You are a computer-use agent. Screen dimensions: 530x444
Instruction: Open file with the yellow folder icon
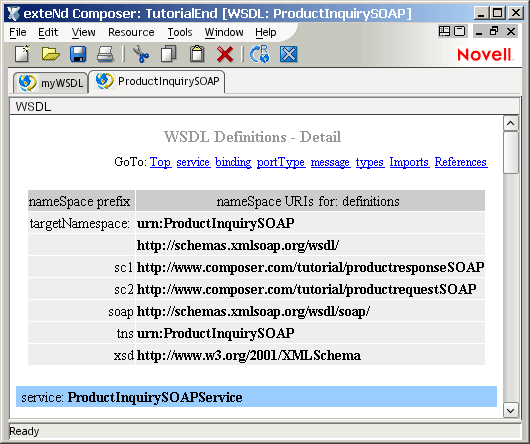coord(51,54)
